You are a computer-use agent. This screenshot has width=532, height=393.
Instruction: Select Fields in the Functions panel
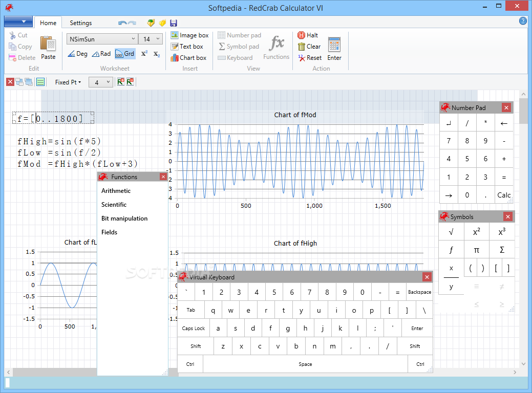pyautogui.click(x=109, y=232)
